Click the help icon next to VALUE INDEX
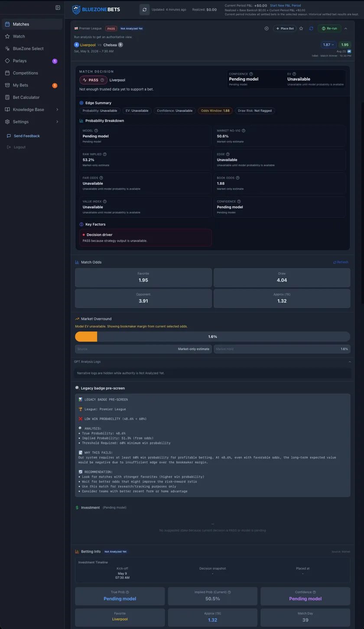Screen dimensions: 364x629 pos(105,201)
